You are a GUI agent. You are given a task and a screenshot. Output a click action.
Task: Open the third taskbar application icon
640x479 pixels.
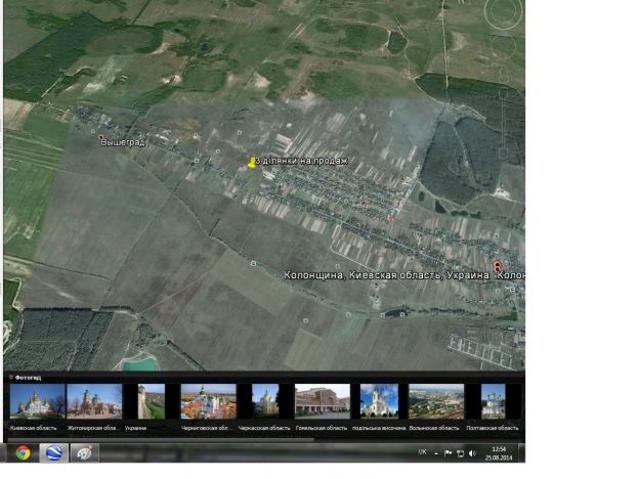[x=84, y=452]
